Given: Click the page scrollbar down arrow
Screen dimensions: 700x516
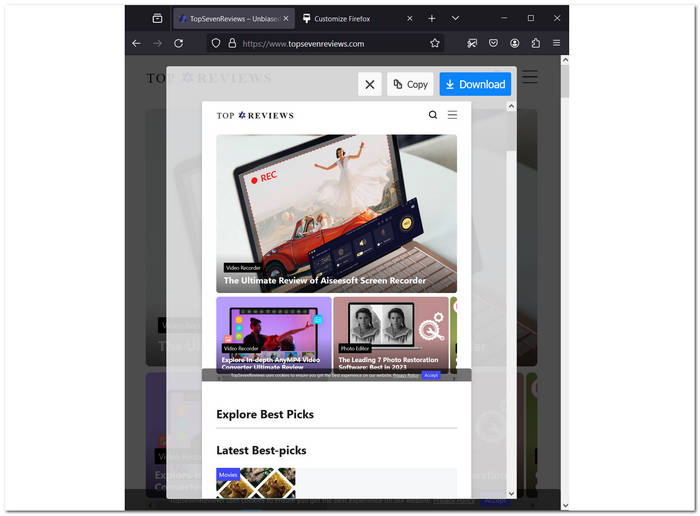Looking at the screenshot, I should tap(565, 506).
